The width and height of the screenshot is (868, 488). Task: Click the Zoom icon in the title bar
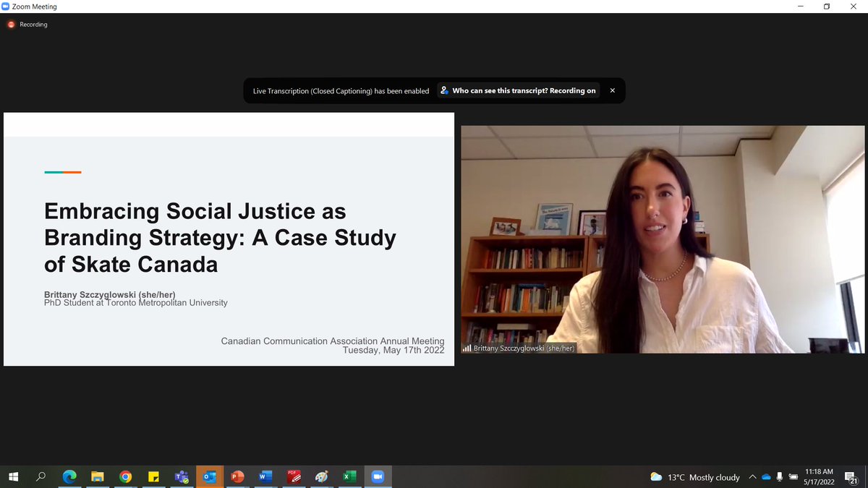[6, 7]
